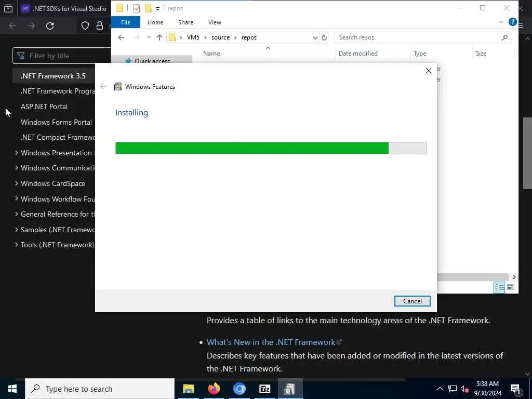This screenshot has width=532, height=399.
Task: Click browser back arrow button
Action: tap(12, 26)
